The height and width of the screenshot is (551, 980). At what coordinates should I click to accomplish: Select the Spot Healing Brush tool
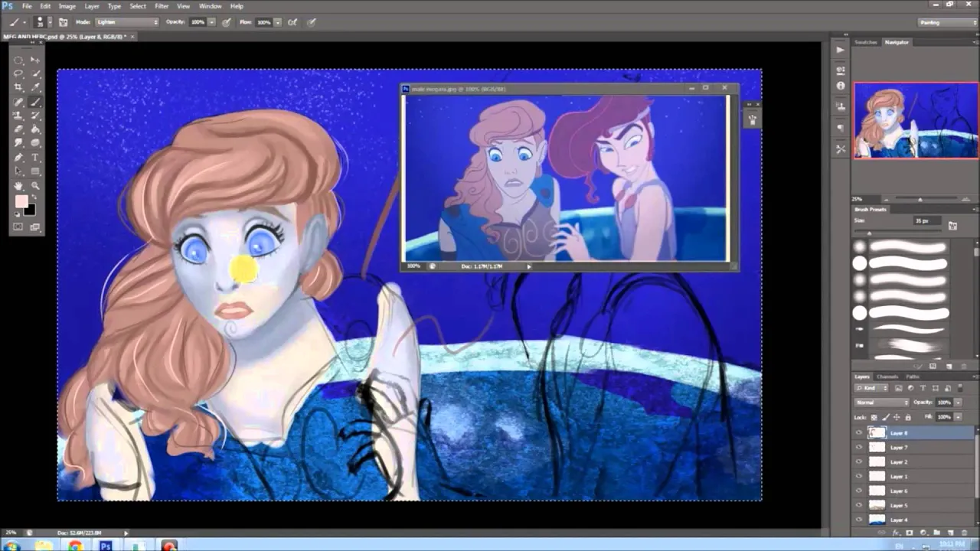18,102
